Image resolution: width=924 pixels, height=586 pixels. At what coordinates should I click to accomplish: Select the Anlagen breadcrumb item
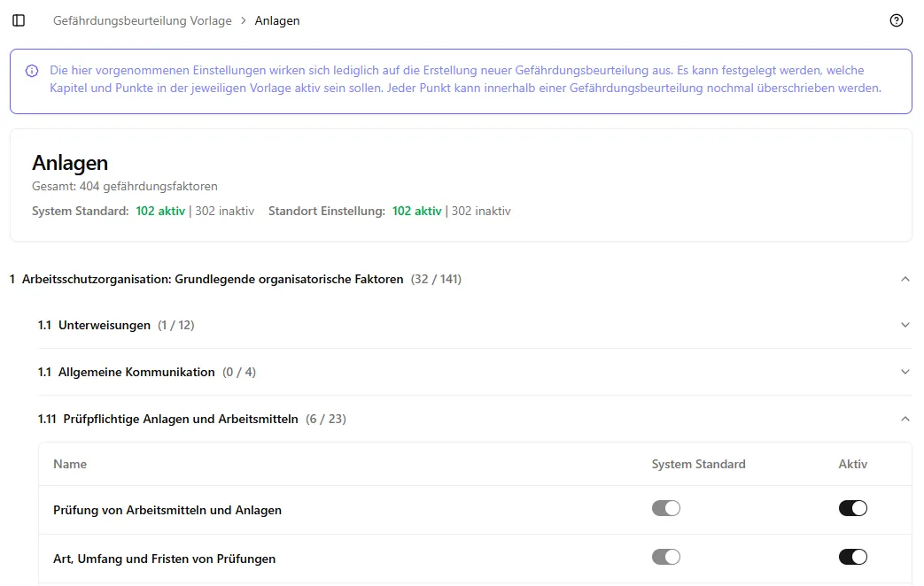(277, 20)
